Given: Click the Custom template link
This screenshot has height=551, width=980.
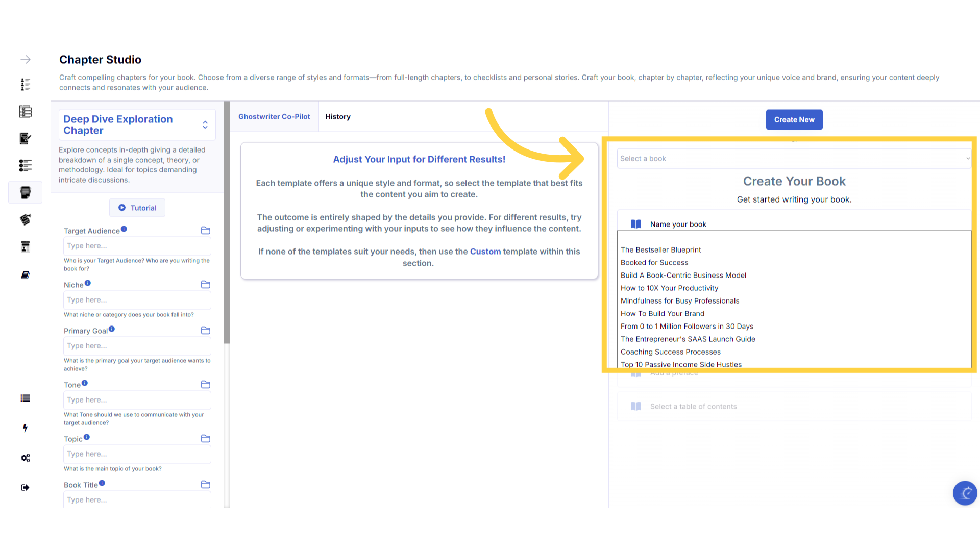Looking at the screenshot, I should pyautogui.click(x=485, y=252).
